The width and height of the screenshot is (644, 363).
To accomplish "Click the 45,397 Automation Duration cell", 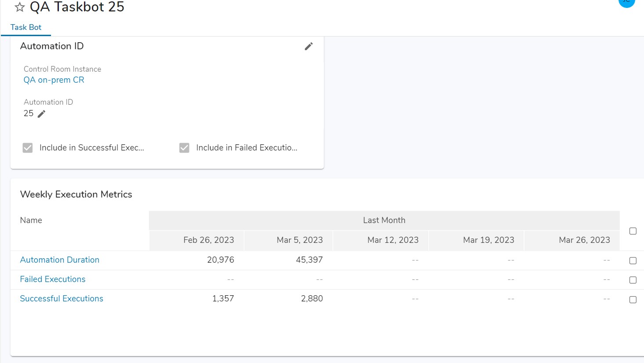I will point(309,260).
